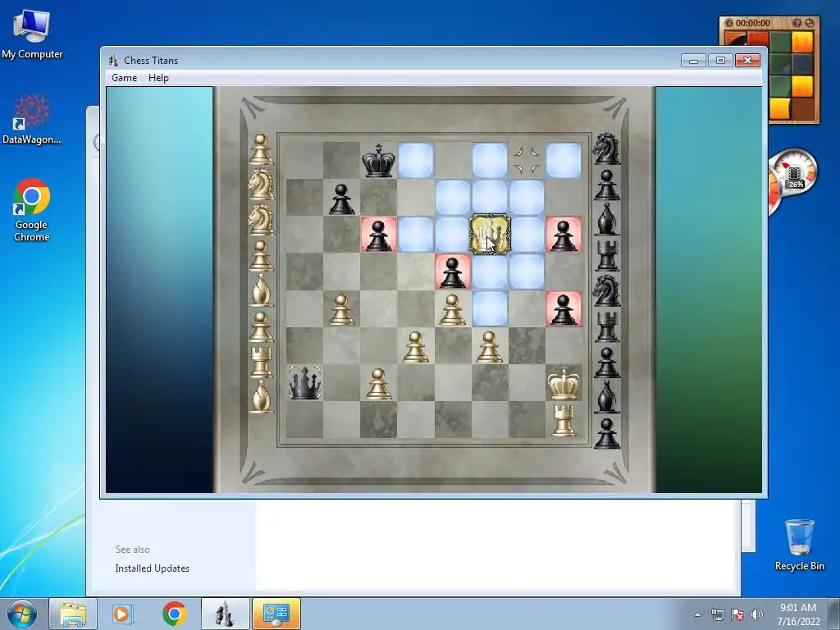Select the white pawn on e4
This screenshot has height=630, width=840.
click(x=452, y=309)
